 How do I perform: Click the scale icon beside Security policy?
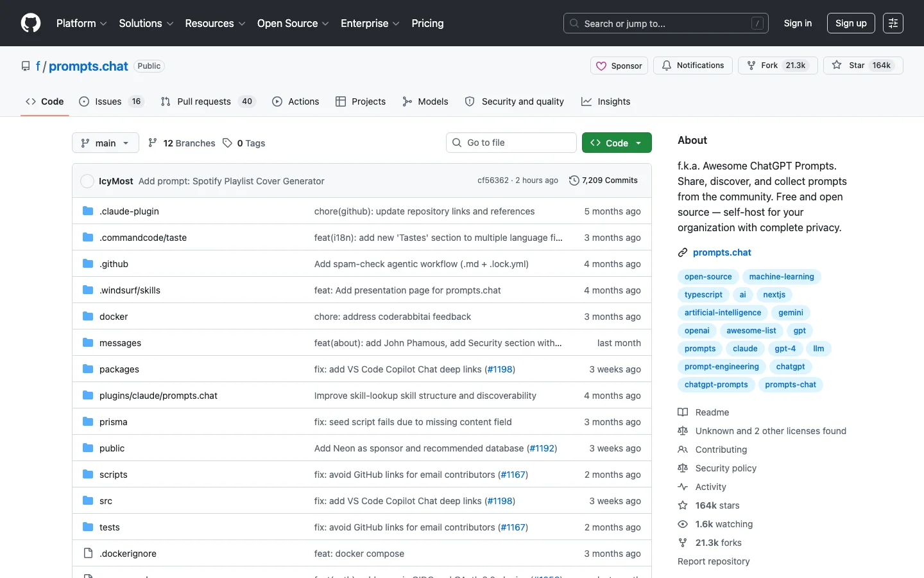tap(683, 468)
